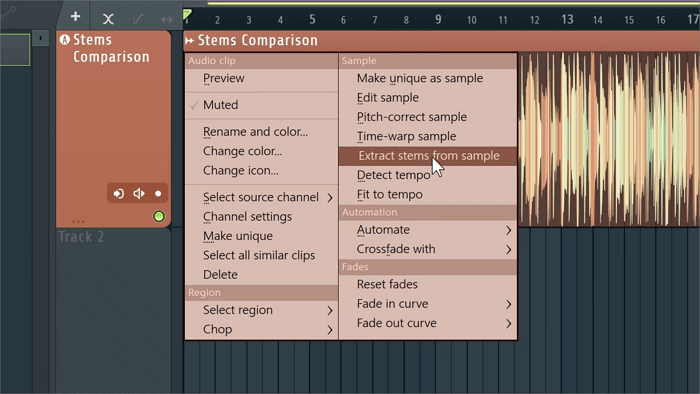
Task: Select Change color… menu entry
Action: click(261, 151)
